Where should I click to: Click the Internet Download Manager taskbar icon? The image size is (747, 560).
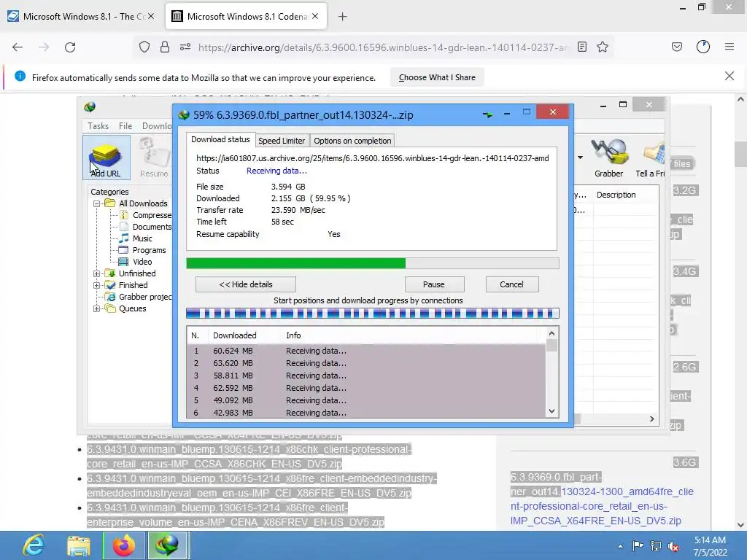(167, 545)
